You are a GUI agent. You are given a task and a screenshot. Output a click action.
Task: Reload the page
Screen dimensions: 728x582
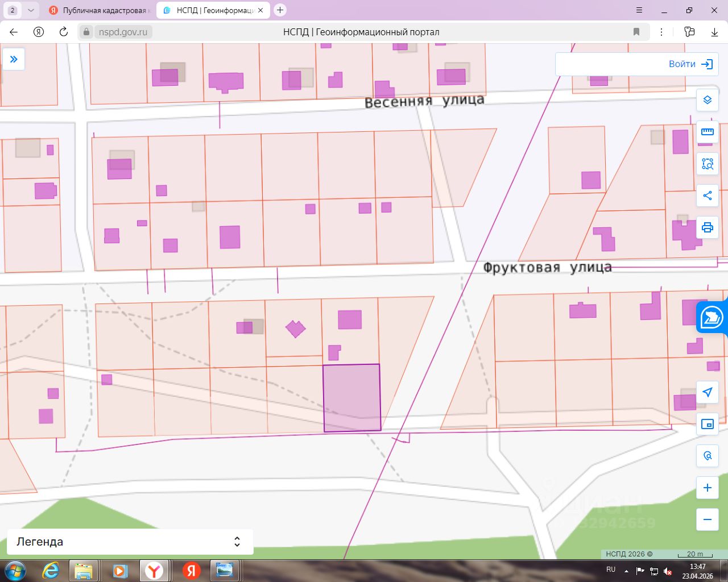pos(63,32)
